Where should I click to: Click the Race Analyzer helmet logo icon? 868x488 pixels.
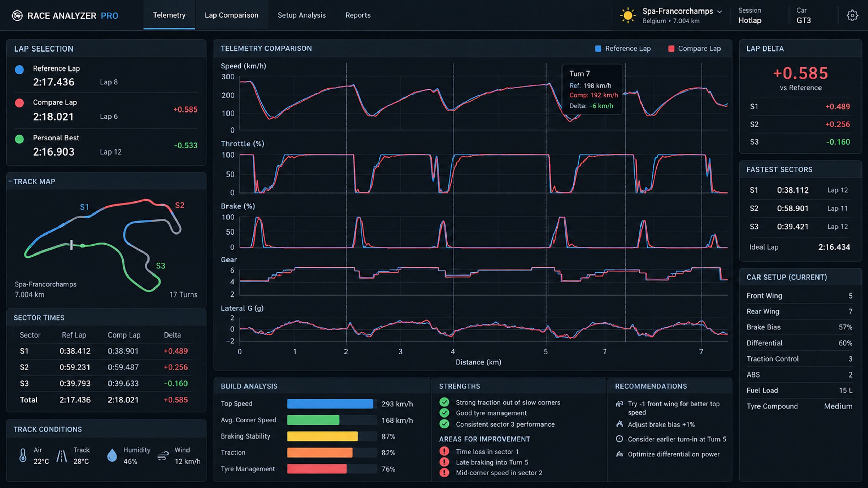(x=17, y=15)
